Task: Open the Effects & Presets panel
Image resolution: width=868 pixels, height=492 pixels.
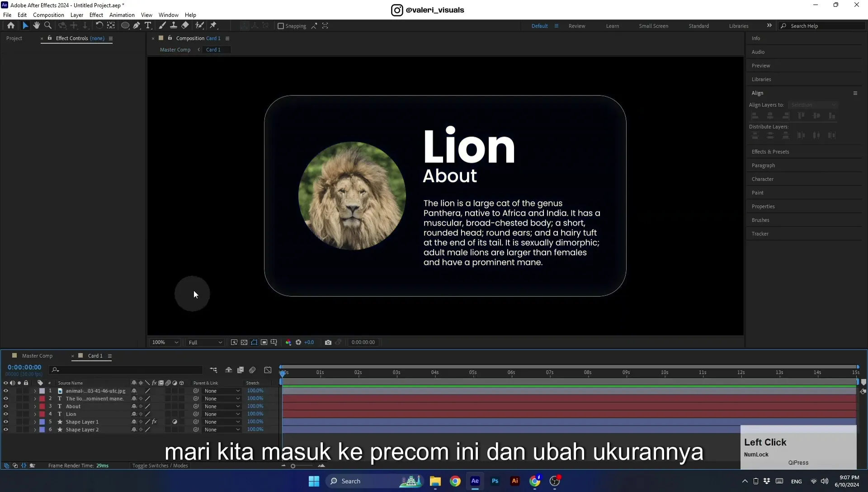Action: [770, 152]
